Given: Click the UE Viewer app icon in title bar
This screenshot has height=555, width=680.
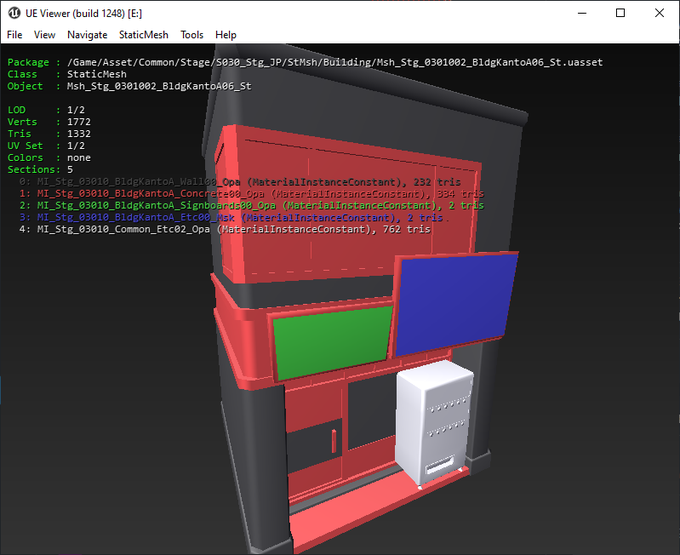Looking at the screenshot, I should [13, 13].
